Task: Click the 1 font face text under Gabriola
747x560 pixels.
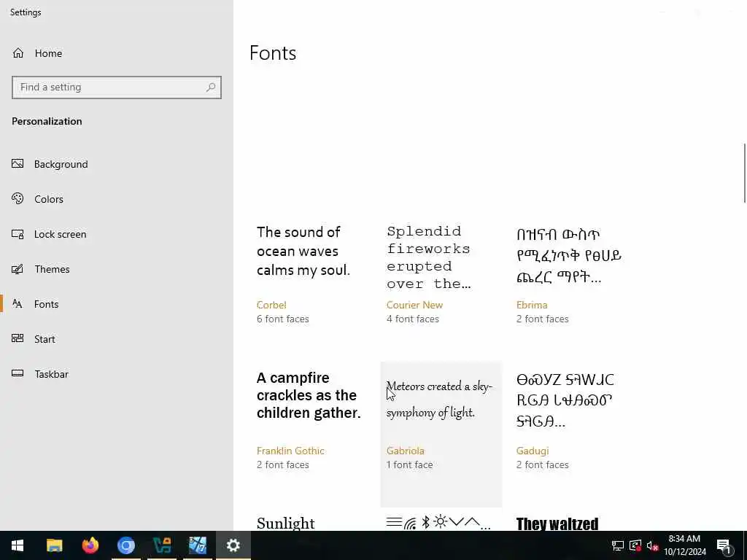Action: [x=410, y=464]
